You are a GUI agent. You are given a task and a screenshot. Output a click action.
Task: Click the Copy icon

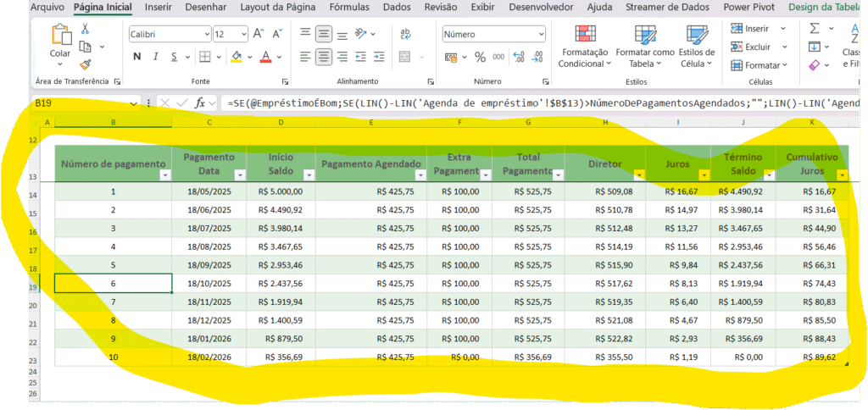click(x=86, y=47)
